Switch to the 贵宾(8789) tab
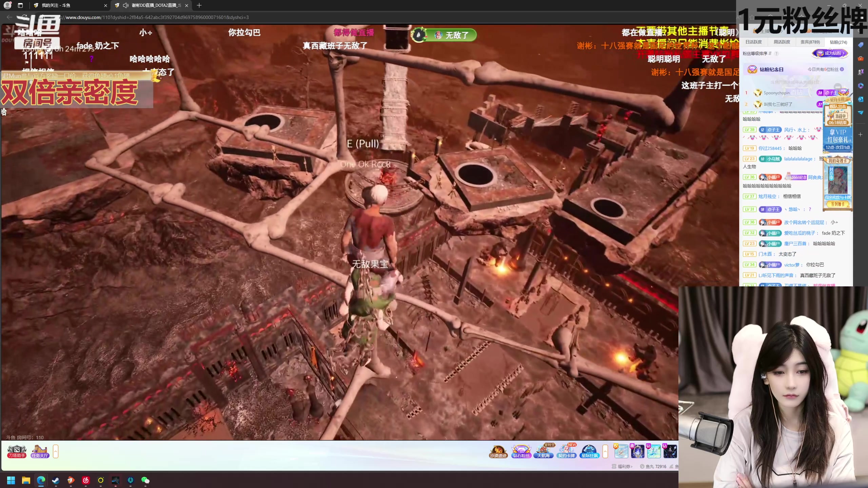Viewport: 868px width, 488px height. pyautogui.click(x=810, y=42)
